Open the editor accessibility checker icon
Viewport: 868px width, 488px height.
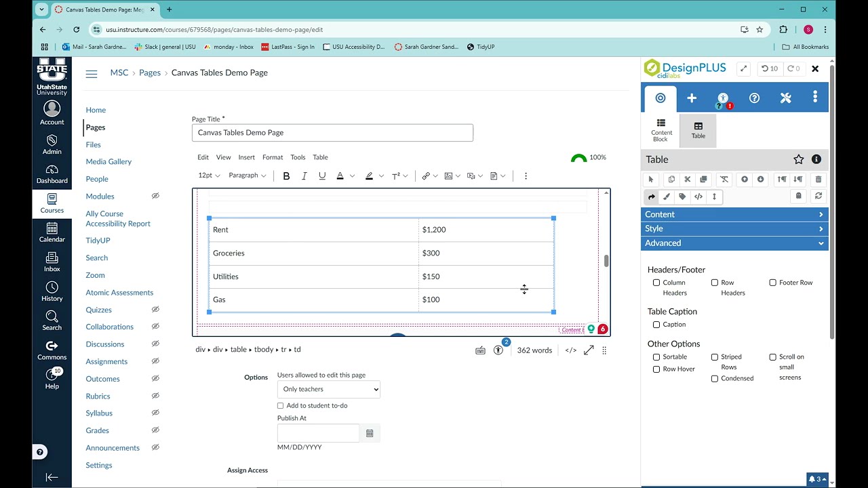[x=498, y=350]
